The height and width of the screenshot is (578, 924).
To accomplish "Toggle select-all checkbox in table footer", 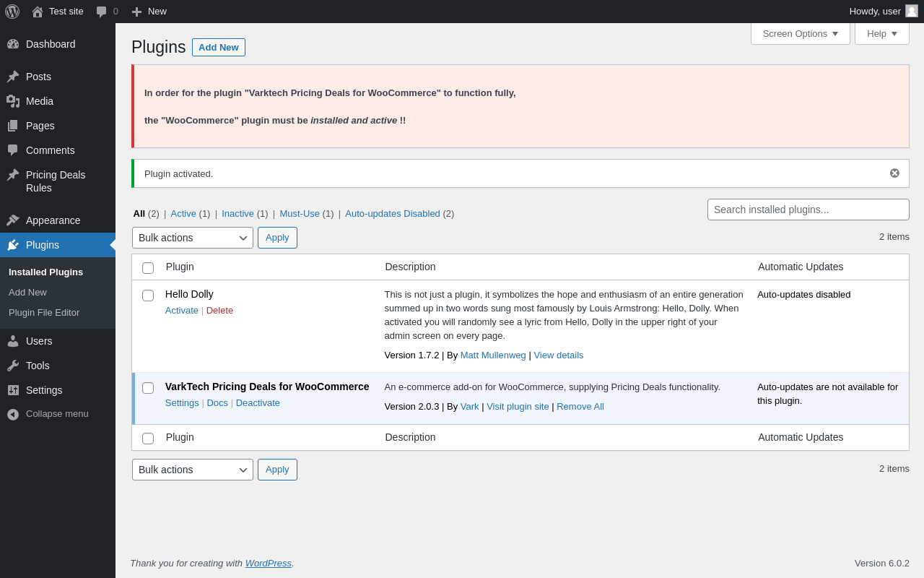I will [x=148, y=439].
